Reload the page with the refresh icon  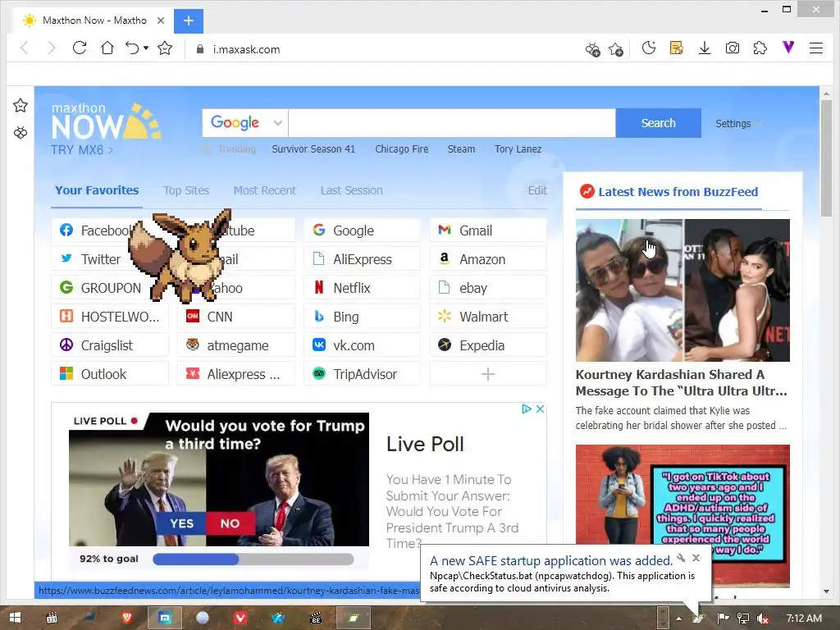click(x=80, y=48)
